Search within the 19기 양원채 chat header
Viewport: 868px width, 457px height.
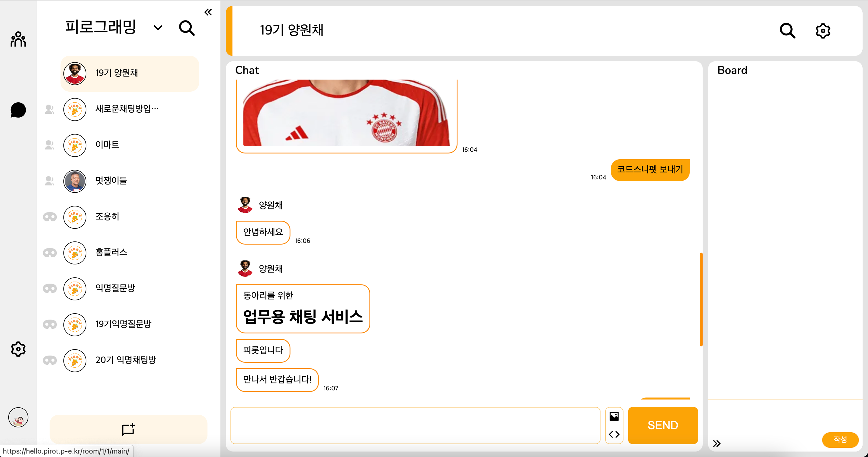coord(787,31)
